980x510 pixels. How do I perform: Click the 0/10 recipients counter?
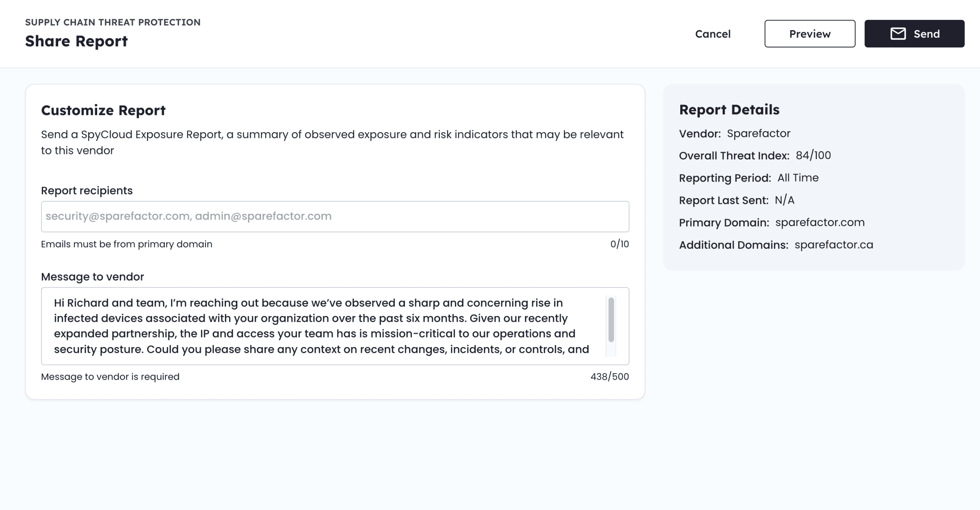click(619, 244)
